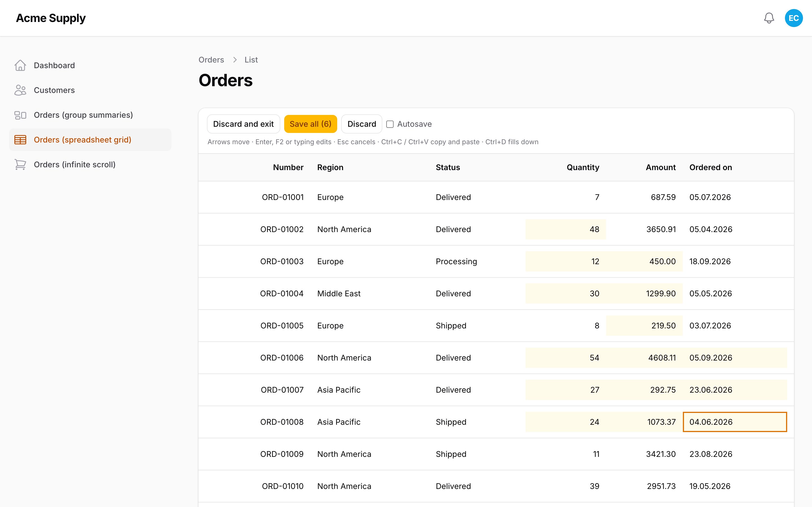Select the focused date cell 04.06.2026
The width and height of the screenshot is (812, 507).
735,422
